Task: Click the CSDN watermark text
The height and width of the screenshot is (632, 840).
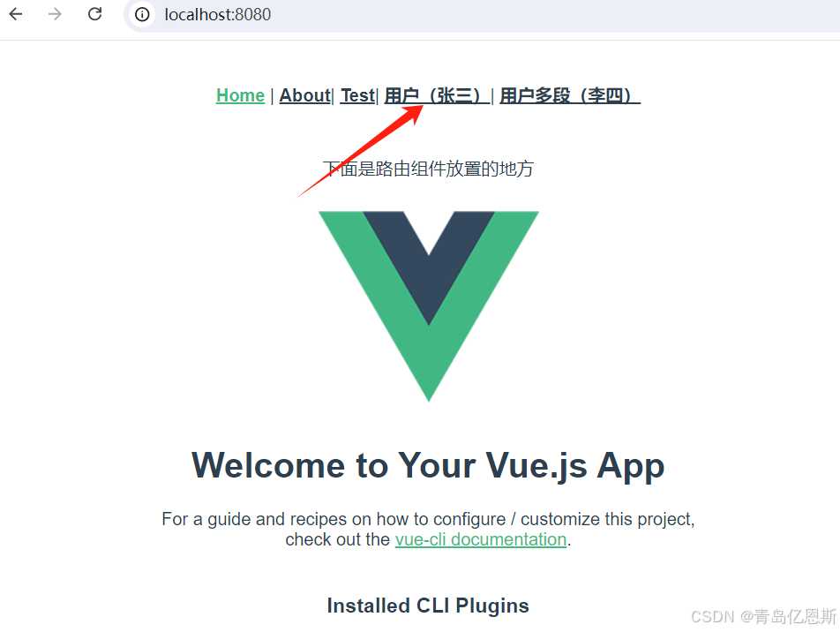Action: coord(763,616)
